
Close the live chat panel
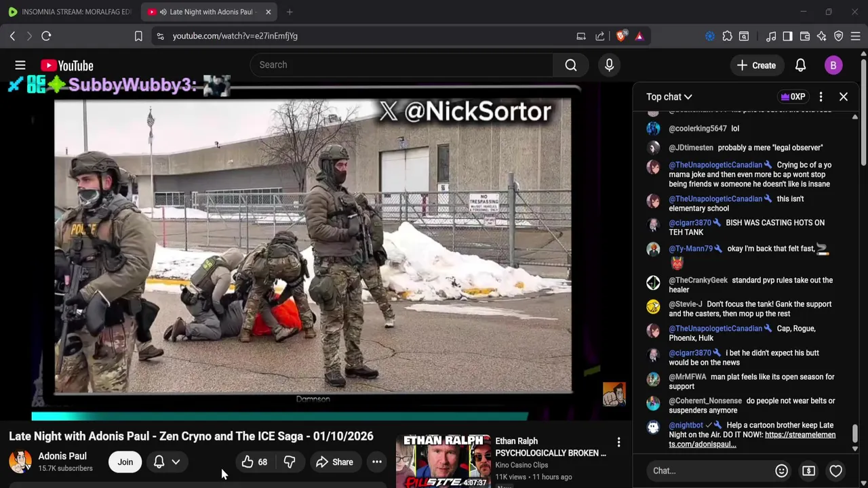coord(844,97)
